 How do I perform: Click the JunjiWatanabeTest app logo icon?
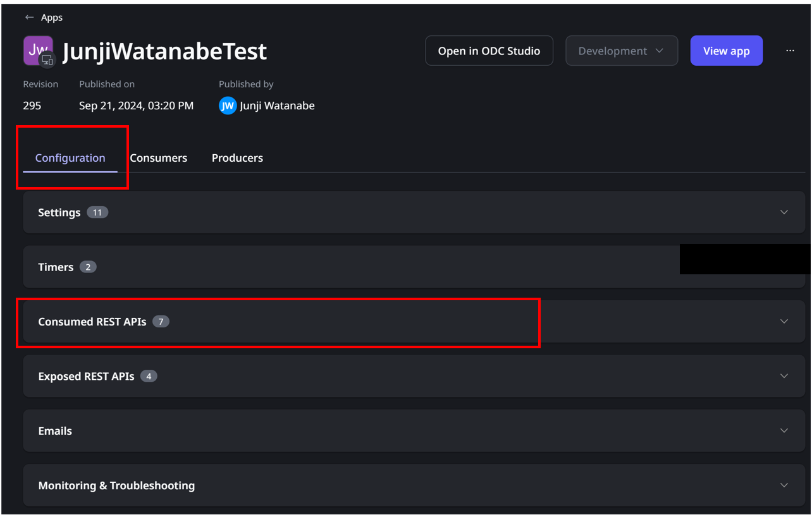37,49
